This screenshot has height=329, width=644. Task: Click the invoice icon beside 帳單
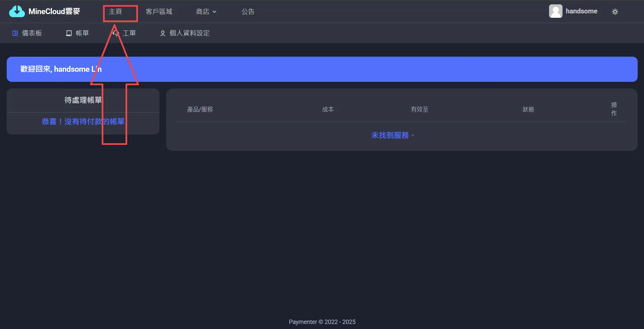69,33
